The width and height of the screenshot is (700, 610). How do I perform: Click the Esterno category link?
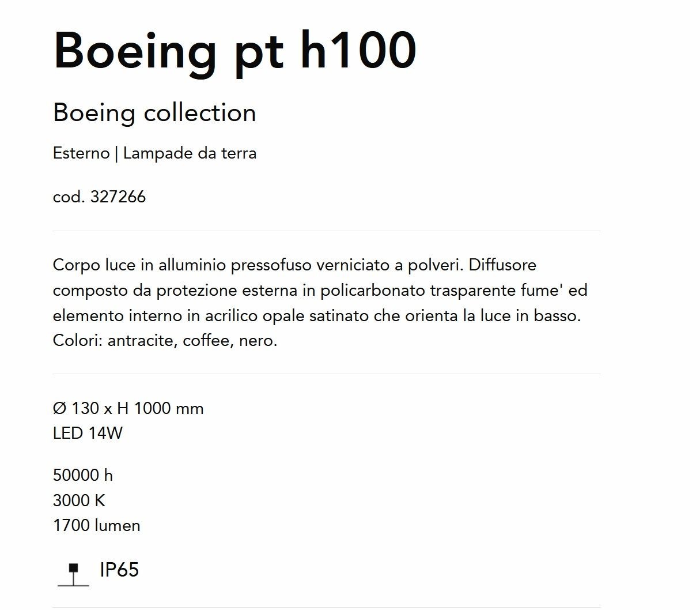click(x=81, y=153)
